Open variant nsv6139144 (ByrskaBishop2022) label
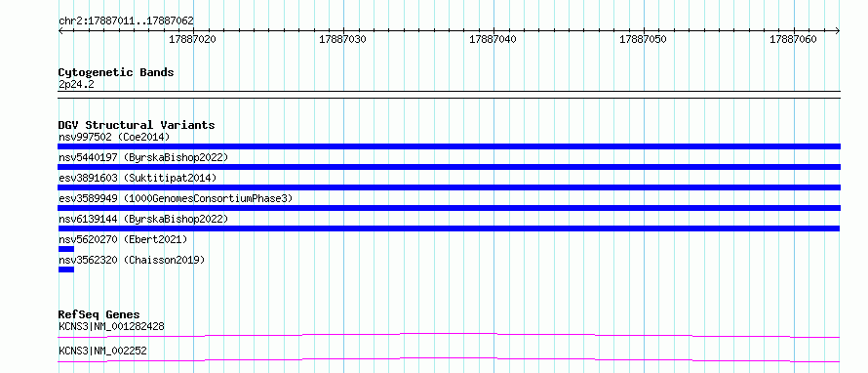 coord(143,219)
